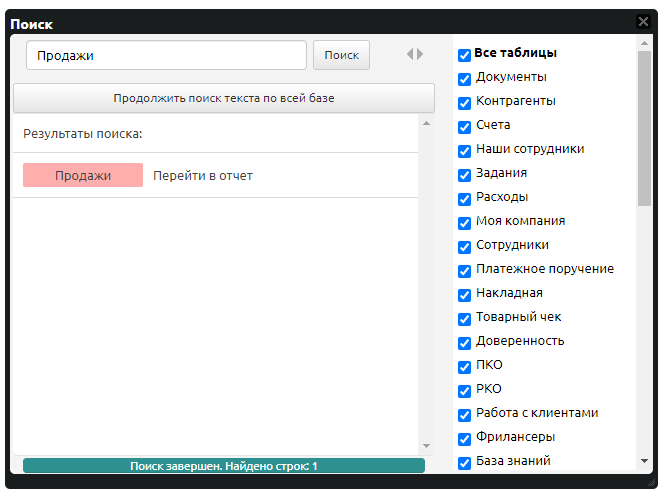Close the Поиск dialog window
The width and height of the screenshot is (660, 493).
coord(643,21)
